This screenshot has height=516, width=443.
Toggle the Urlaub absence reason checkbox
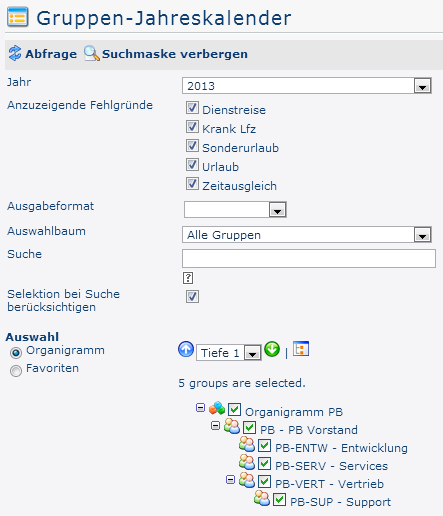[192, 165]
